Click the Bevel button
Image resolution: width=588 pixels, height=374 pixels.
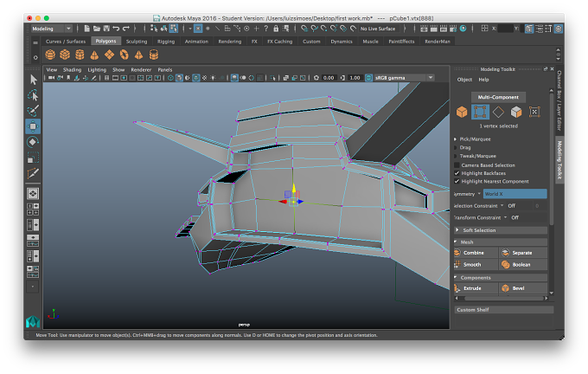coord(523,288)
